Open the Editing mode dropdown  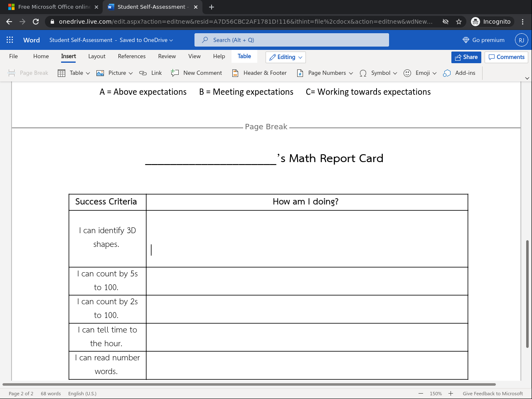tap(286, 57)
